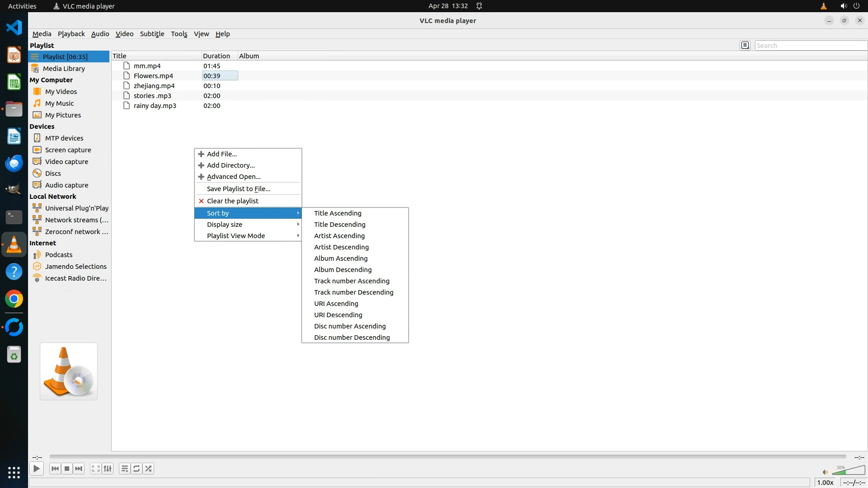Toggle fullscreen video icon
Screen dimensions: 868x488
click(x=96, y=469)
